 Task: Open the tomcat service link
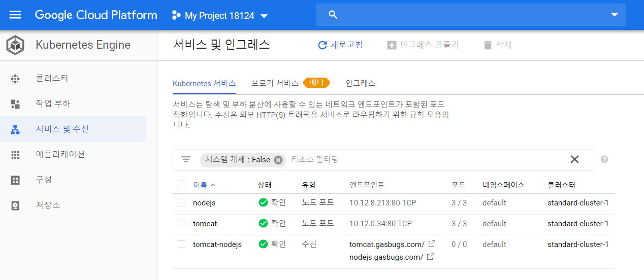click(x=205, y=223)
